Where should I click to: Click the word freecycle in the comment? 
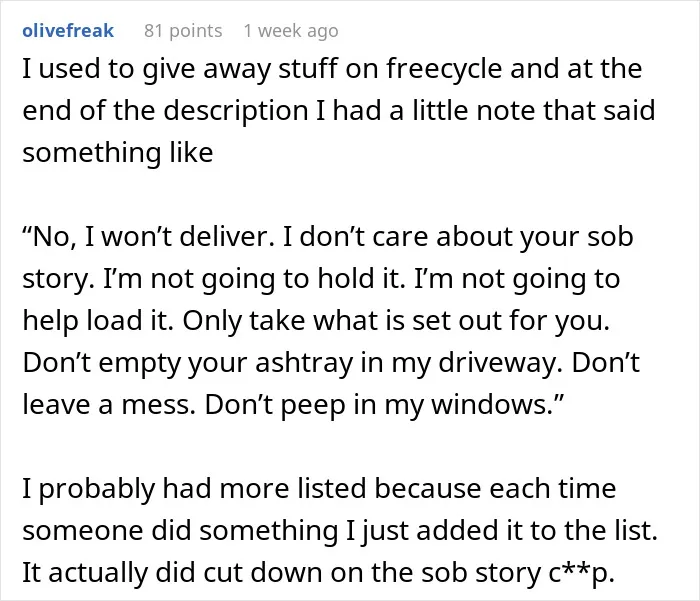pyautogui.click(x=444, y=69)
